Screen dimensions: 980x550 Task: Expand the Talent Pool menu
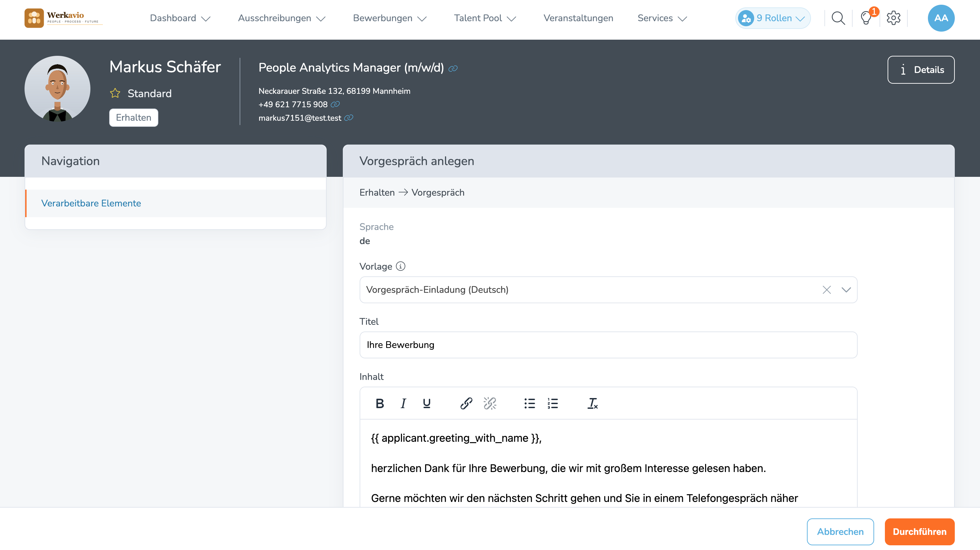[x=485, y=18]
